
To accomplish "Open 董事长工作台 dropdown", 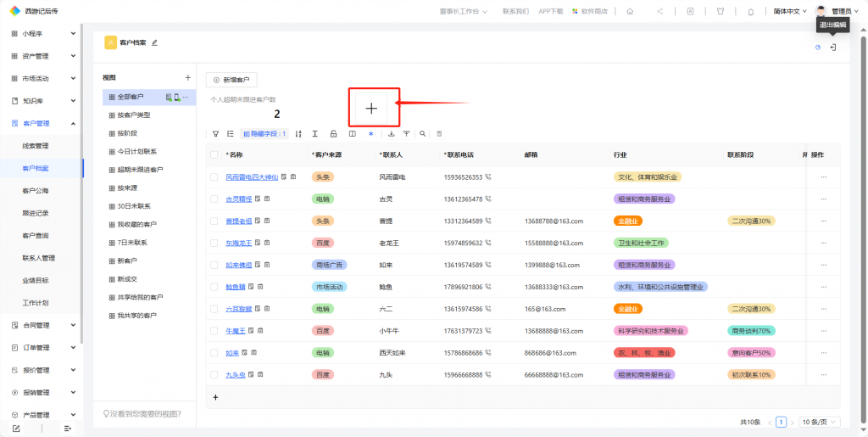I will [x=464, y=11].
